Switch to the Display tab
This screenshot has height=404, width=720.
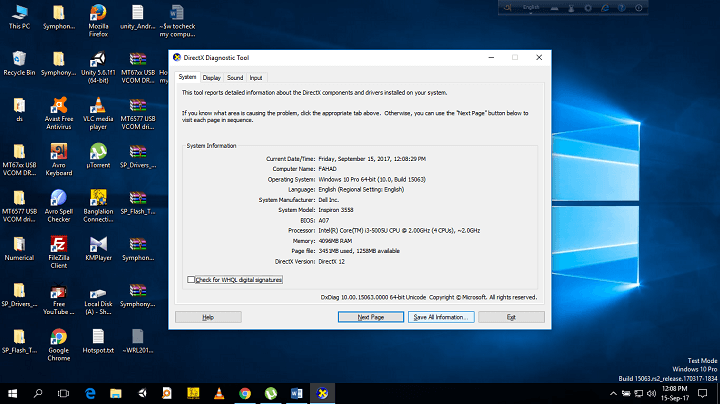pos(211,77)
